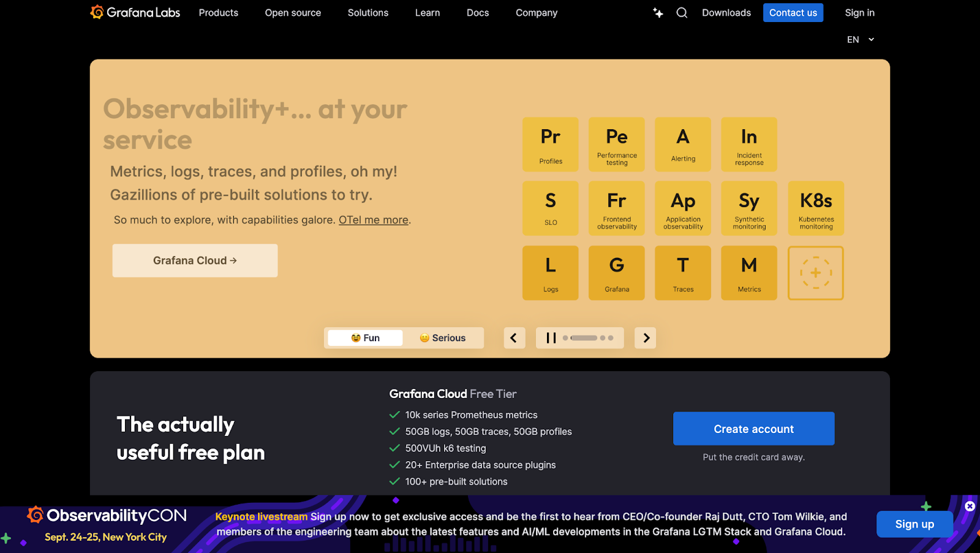The height and width of the screenshot is (553, 980).
Task: Go to next carousel slide
Action: coord(646,338)
